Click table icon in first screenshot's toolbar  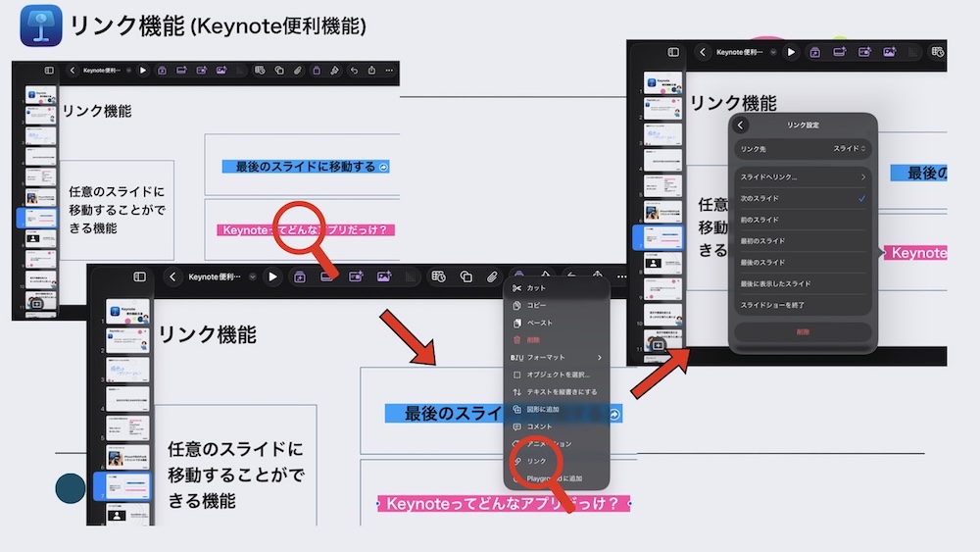260,71
